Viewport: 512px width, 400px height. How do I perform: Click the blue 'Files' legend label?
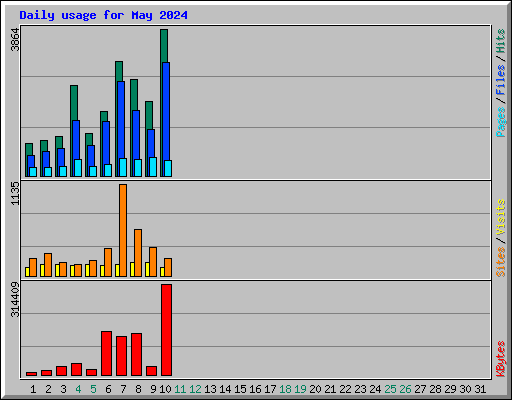(x=501, y=79)
